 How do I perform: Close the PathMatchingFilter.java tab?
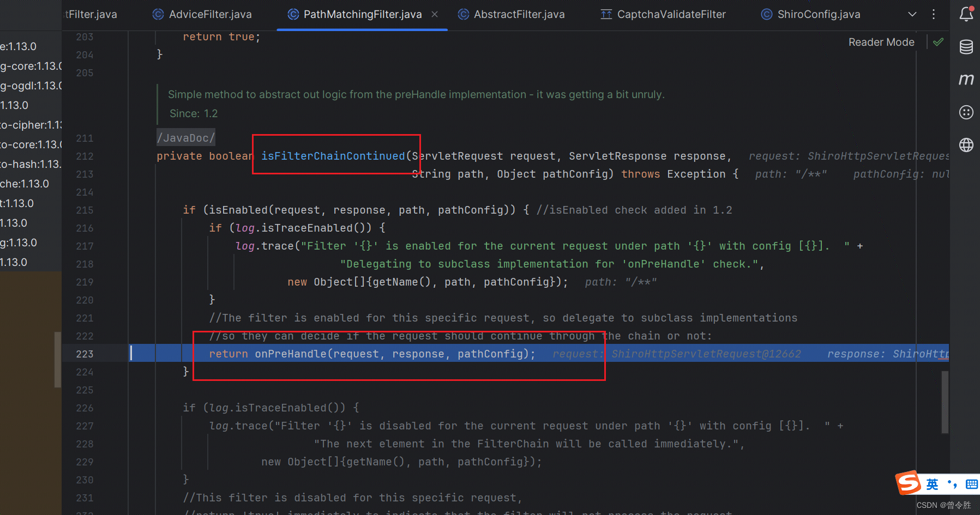435,14
